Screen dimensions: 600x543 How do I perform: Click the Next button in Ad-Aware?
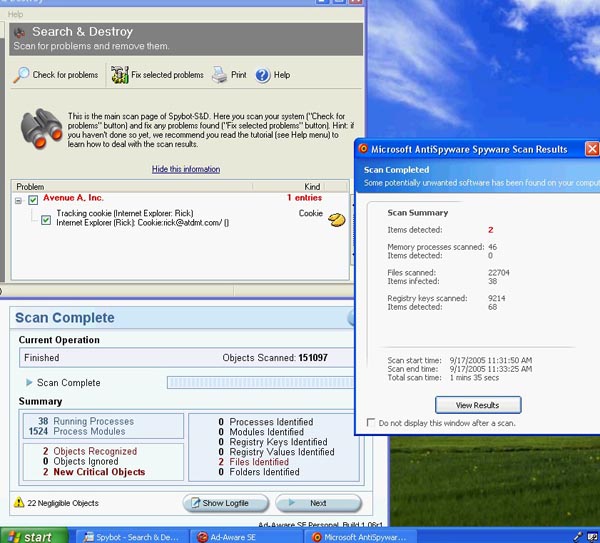318,503
